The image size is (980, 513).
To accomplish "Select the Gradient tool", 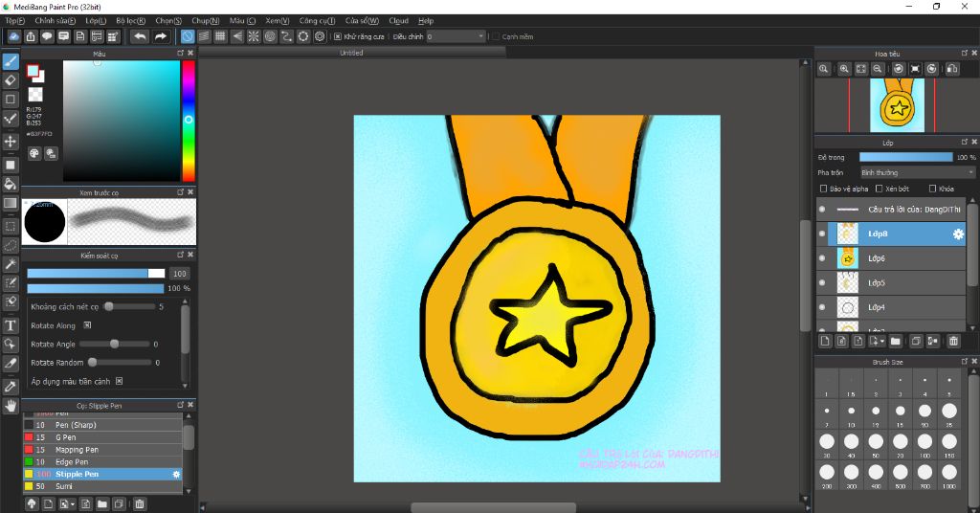I will [x=11, y=203].
